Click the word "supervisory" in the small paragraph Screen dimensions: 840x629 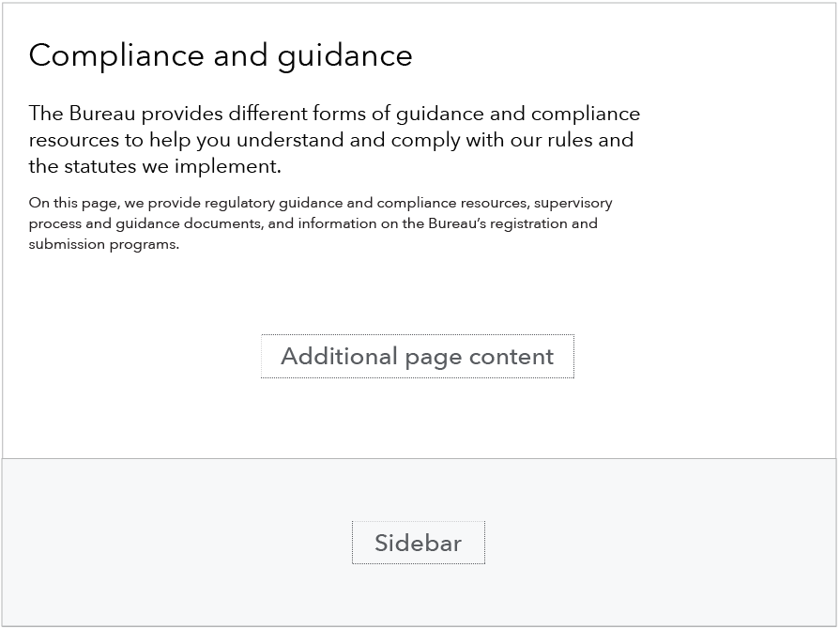coord(573,203)
